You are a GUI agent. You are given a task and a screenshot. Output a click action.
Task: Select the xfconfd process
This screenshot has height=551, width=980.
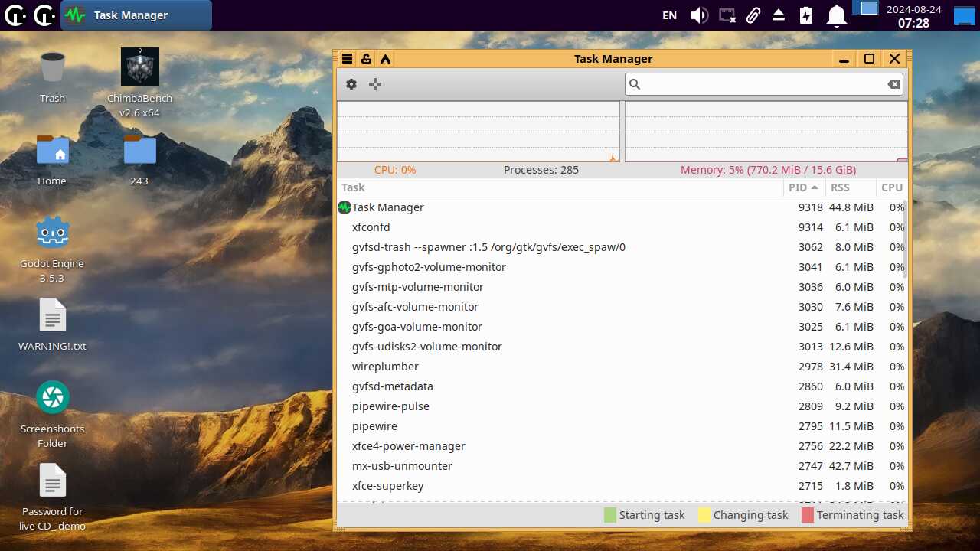[x=621, y=227]
